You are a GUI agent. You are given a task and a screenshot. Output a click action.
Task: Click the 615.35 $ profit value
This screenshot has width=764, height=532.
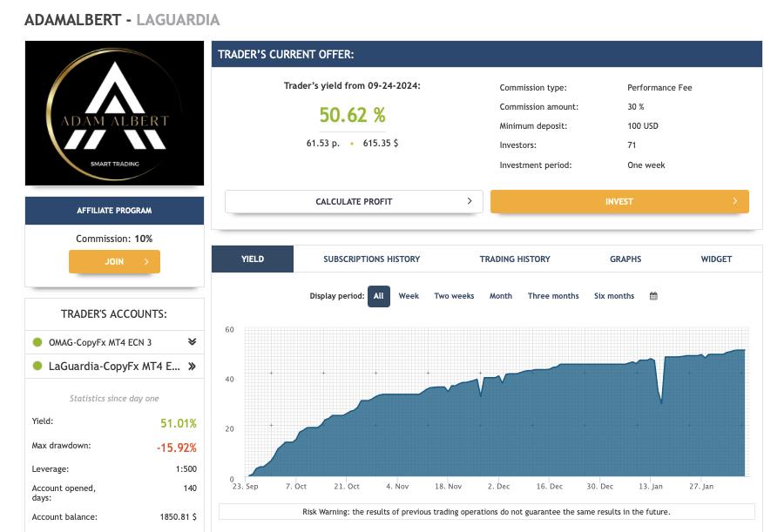381,143
